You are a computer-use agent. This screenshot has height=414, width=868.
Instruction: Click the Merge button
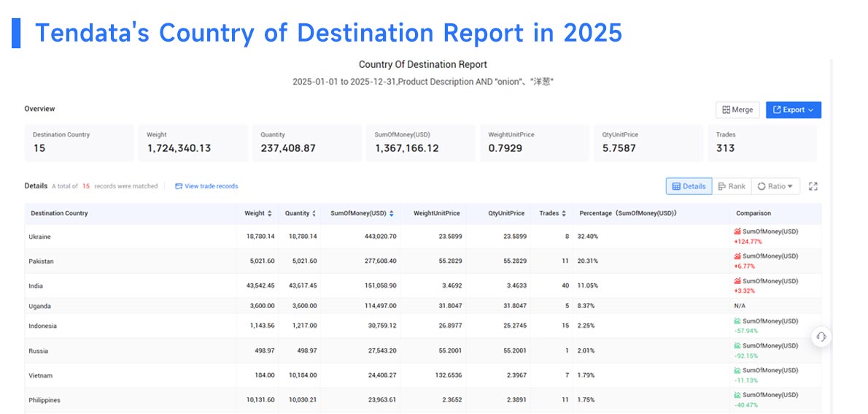pos(738,110)
